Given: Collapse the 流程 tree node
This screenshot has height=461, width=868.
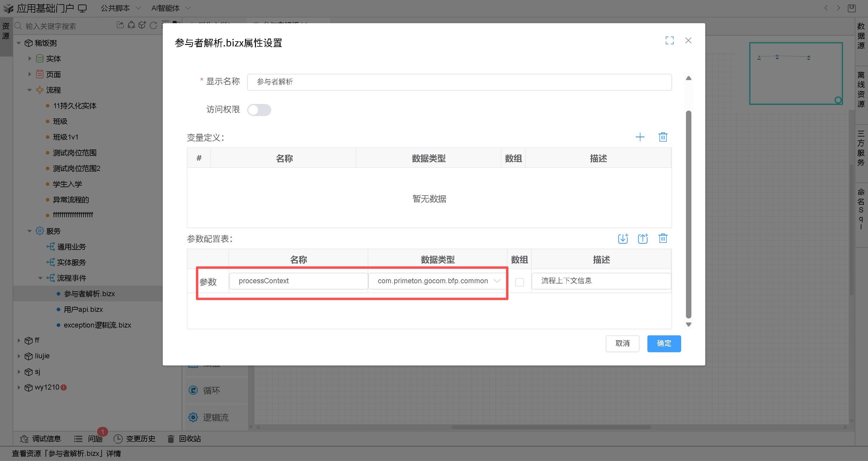Looking at the screenshot, I should pos(30,90).
